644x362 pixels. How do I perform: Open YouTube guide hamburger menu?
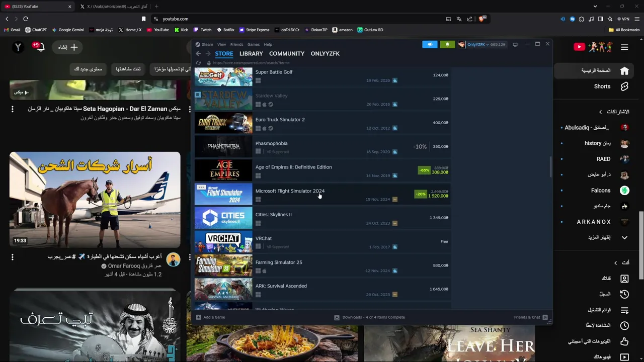click(x=624, y=47)
